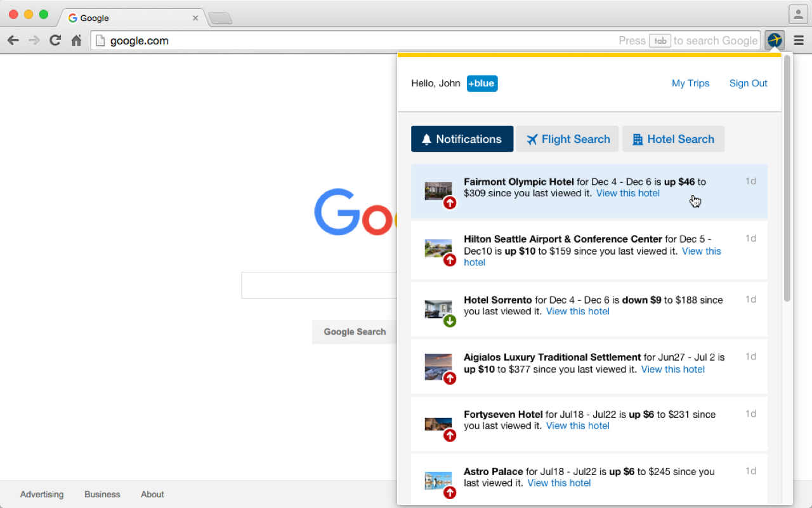Click the 'Aigialos Luxury Traditional Settlement' name text

(x=553, y=357)
